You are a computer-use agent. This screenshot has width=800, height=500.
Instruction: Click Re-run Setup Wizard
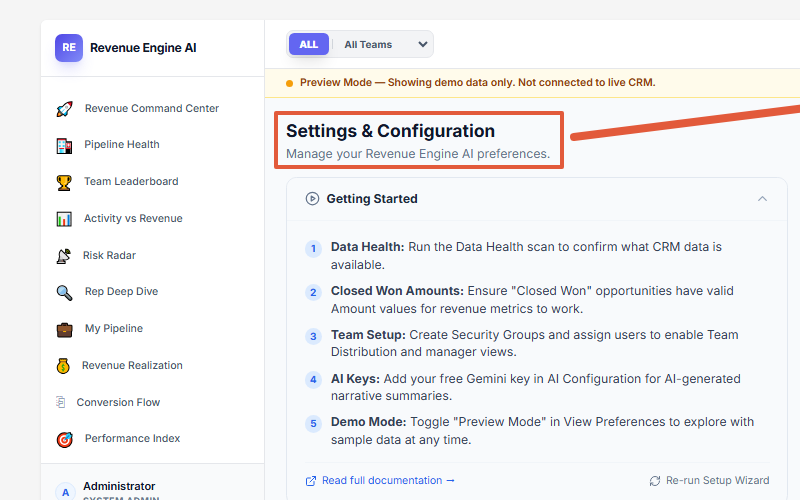[717, 481]
